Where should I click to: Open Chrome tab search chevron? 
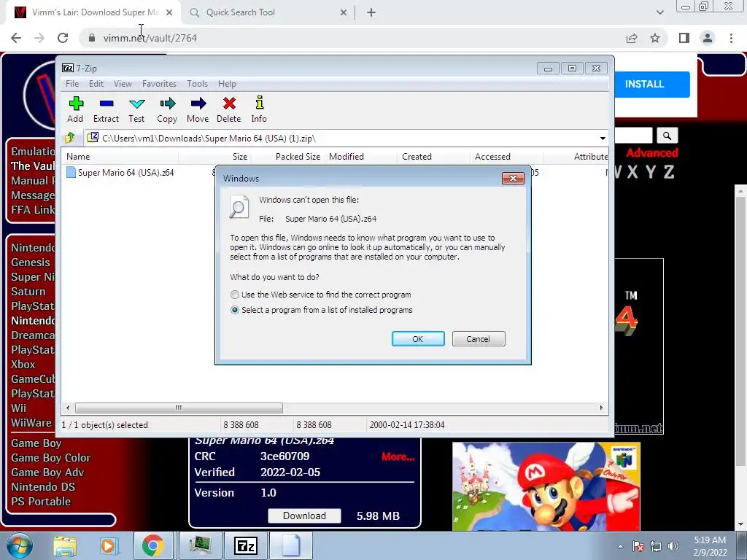659,12
